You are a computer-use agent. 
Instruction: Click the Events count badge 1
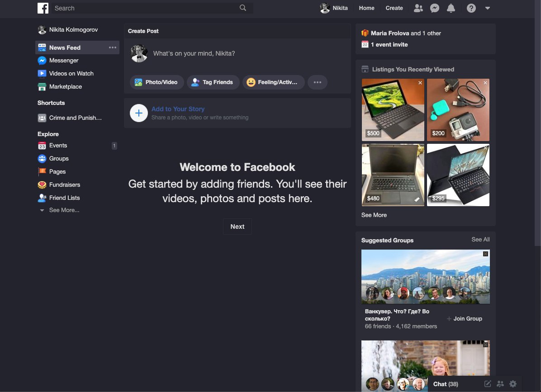pos(114,146)
